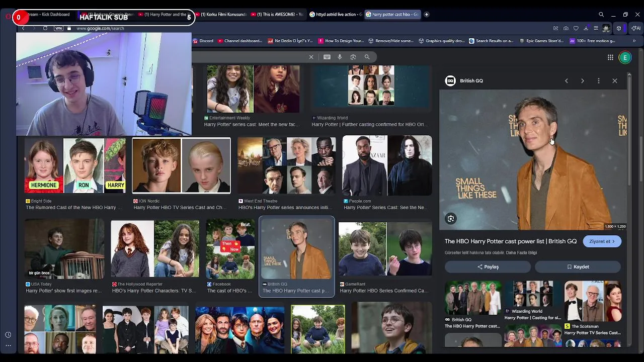The image size is (644, 362).
Task: Open the easy setup sliders icon
Action: (596, 28)
